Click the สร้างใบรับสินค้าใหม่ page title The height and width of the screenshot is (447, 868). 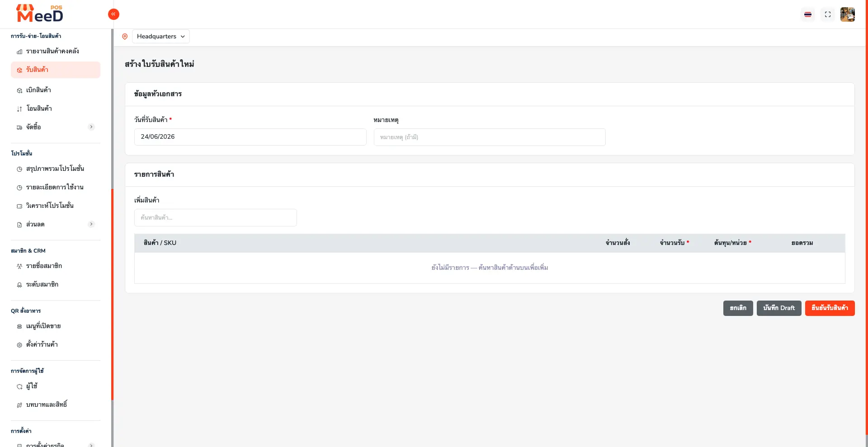point(160,64)
